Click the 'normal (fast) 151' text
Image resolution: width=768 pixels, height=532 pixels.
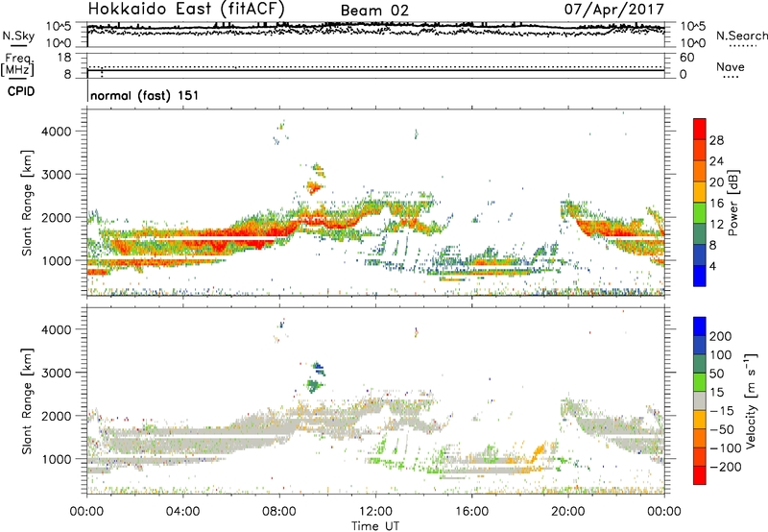[145, 95]
